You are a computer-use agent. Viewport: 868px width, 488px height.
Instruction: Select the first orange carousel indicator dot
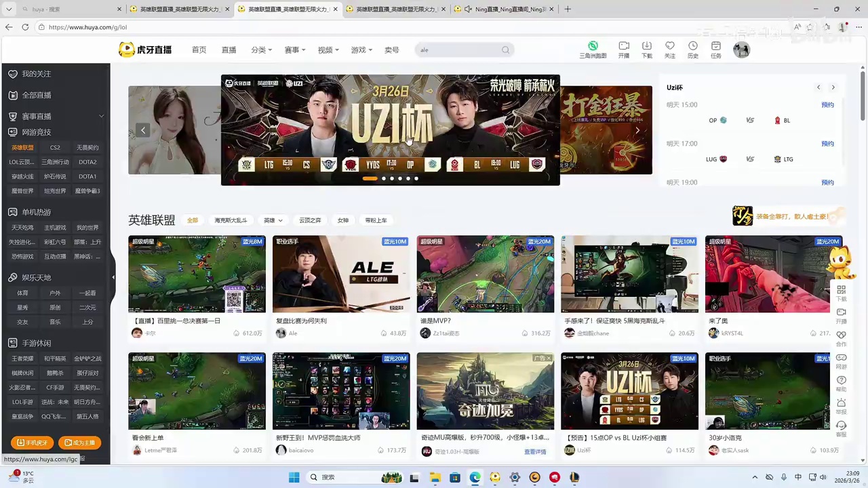[x=370, y=178]
